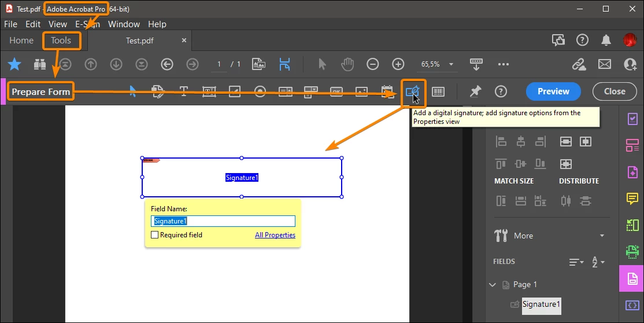
Task: Zoom out with the minus icon
Action: point(372,64)
